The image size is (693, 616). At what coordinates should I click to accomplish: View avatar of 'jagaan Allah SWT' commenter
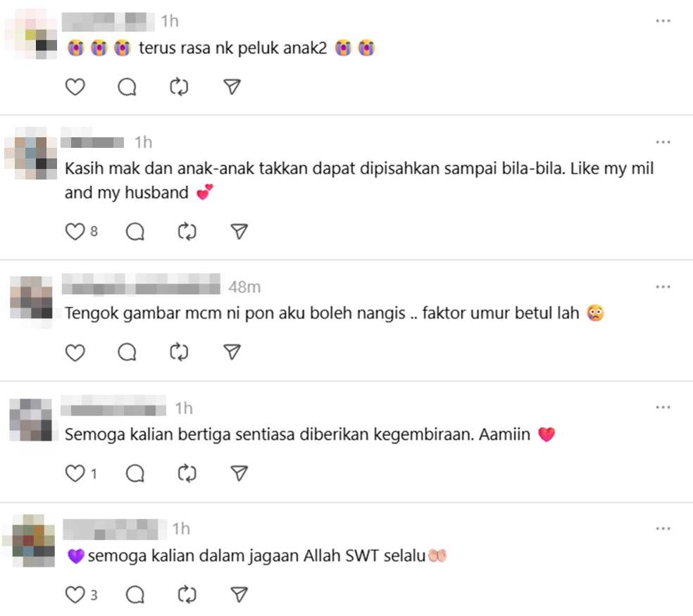coord(29,541)
